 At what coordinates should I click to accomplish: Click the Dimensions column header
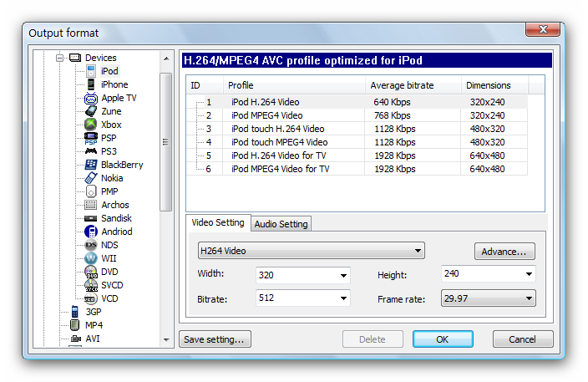coord(495,85)
